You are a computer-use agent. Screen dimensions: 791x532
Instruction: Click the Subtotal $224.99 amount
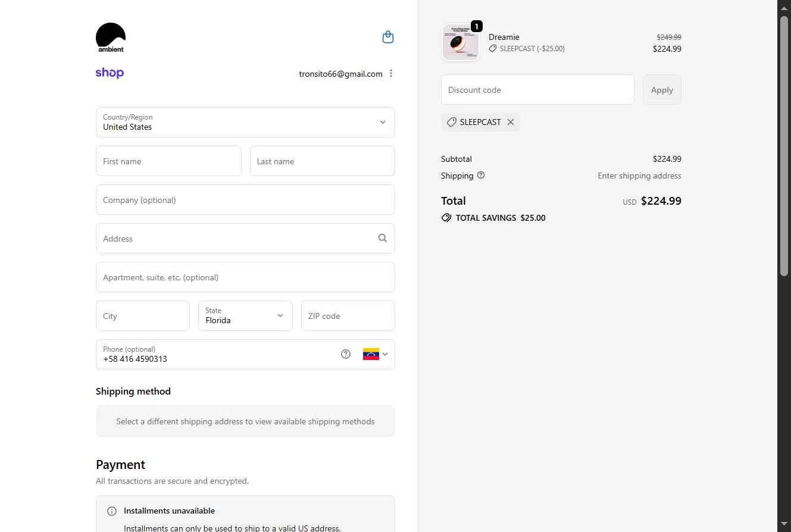point(667,159)
